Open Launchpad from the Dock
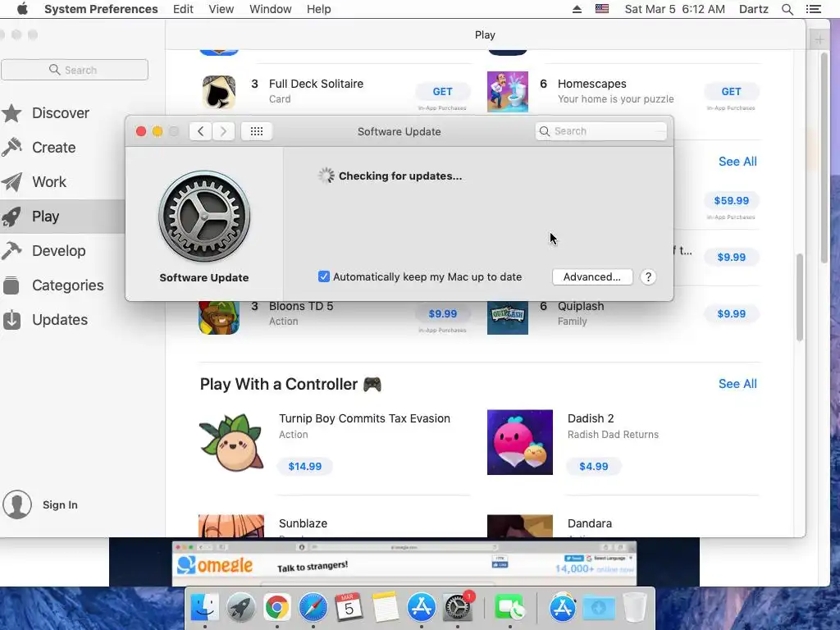 coord(240,608)
